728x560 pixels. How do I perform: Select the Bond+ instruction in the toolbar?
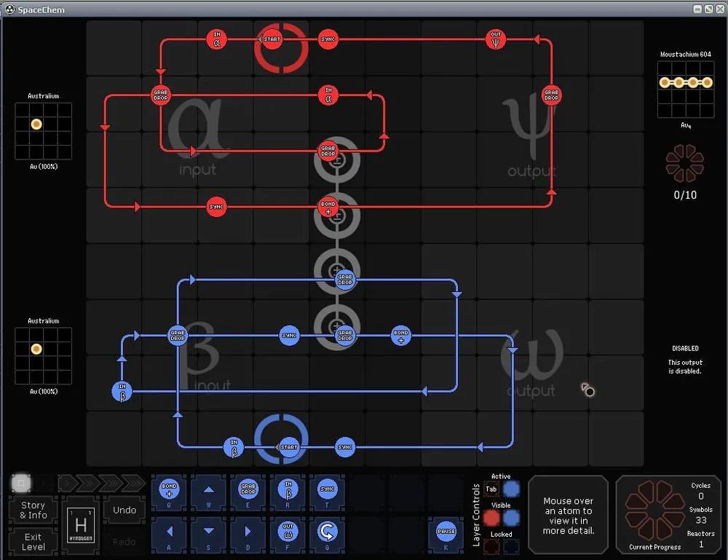pyautogui.click(x=169, y=490)
